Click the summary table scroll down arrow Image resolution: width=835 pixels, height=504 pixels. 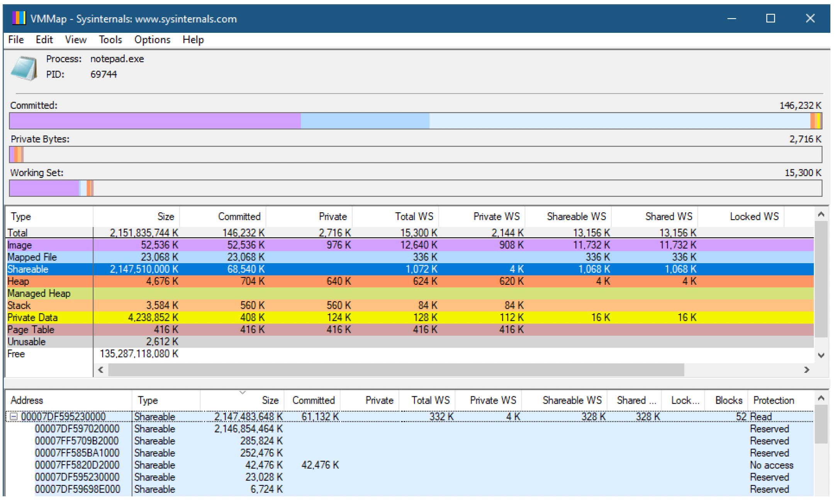(x=821, y=355)
